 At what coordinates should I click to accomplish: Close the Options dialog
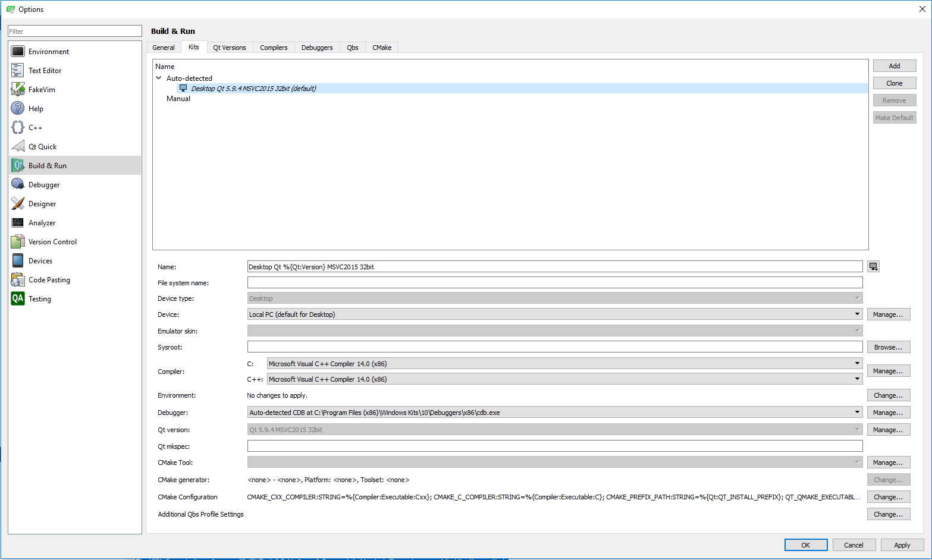click(x=922, y=9)
